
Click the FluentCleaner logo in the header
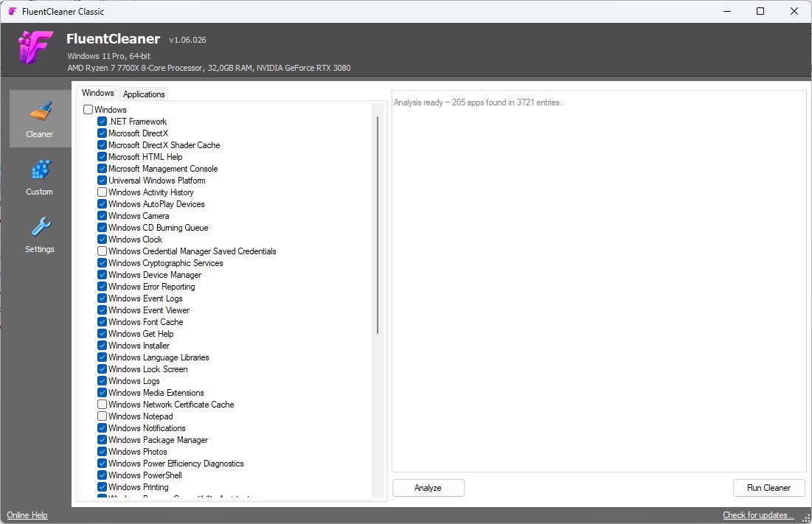coord(35,48)
